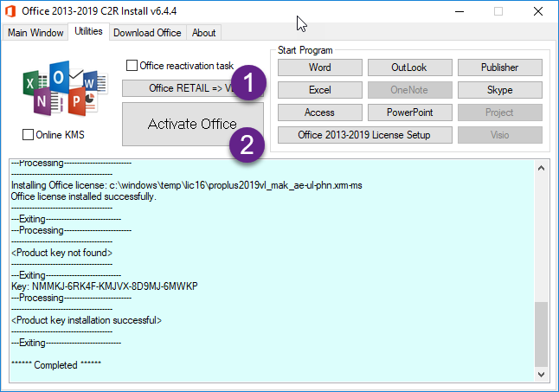Launch PowerPoint program

[409, 112]
